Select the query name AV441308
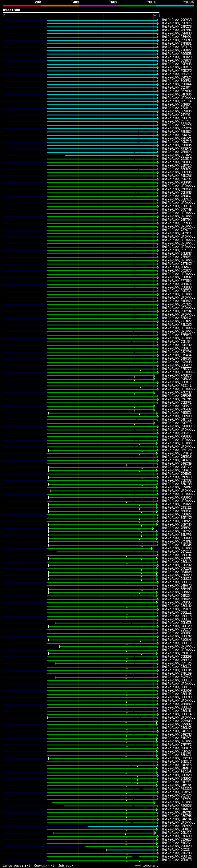 (x=11, y=10)
